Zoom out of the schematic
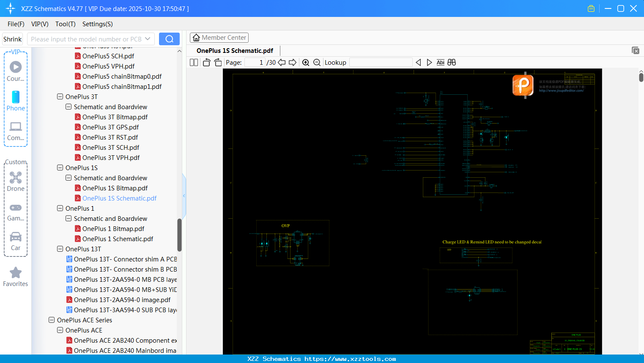 pos(317,62)
